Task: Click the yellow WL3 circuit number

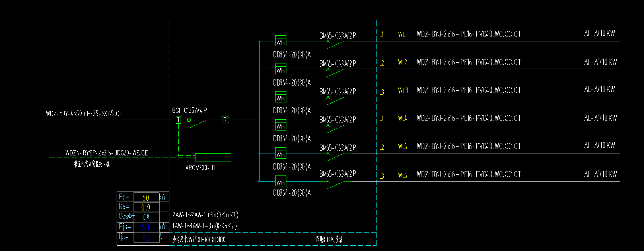Action: coord(403,90)
